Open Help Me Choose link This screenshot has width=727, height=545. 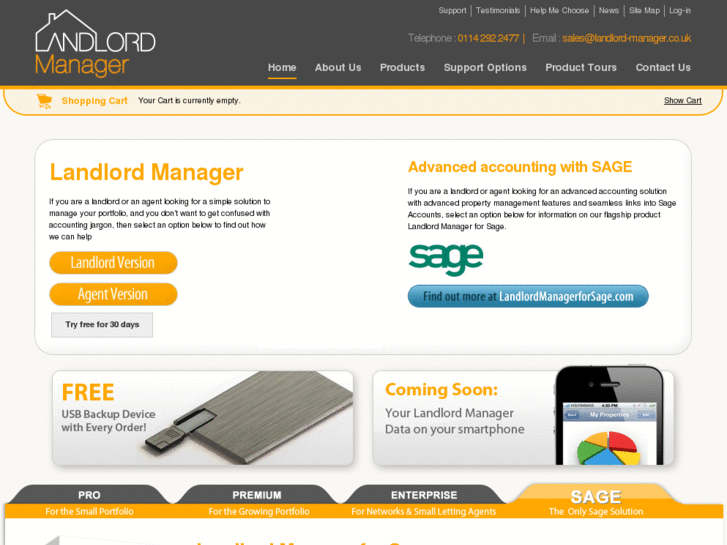(x=559, y=10)
